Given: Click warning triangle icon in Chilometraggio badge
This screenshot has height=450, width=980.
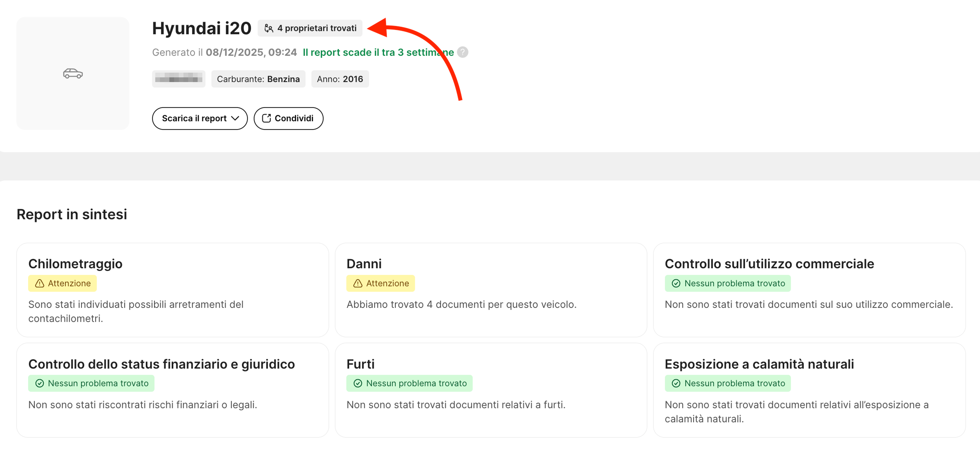Looking at the screenshot, I should pyautogui.click(x=40, y=283).
